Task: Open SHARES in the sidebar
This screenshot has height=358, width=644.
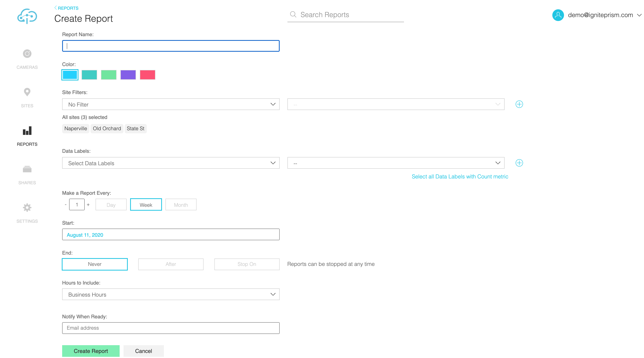Action: coord(27,183)
